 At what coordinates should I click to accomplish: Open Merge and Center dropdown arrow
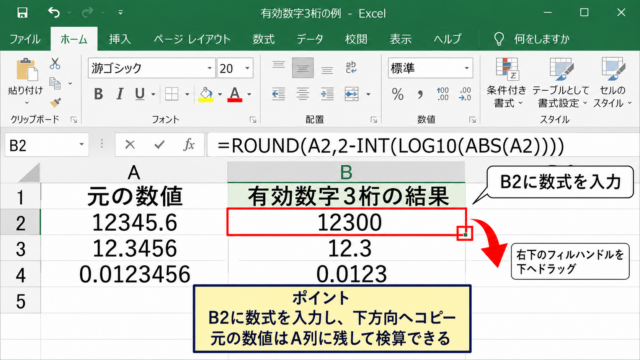(368, 94)
